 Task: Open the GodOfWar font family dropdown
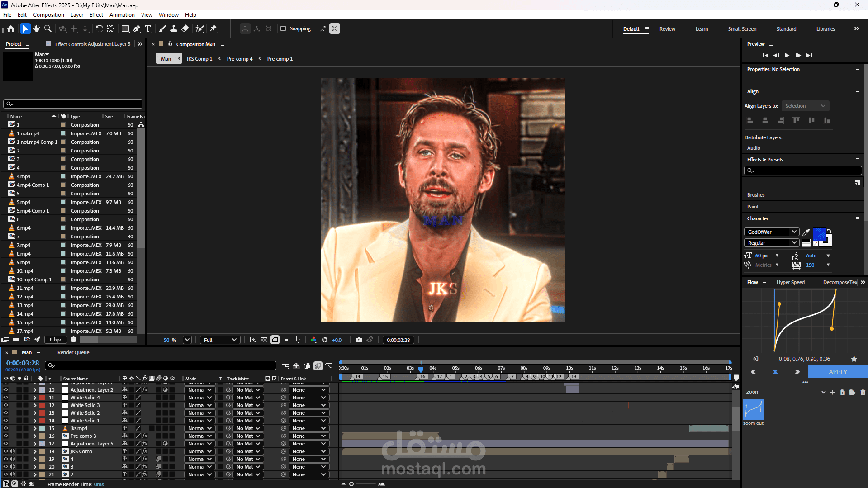794,232
